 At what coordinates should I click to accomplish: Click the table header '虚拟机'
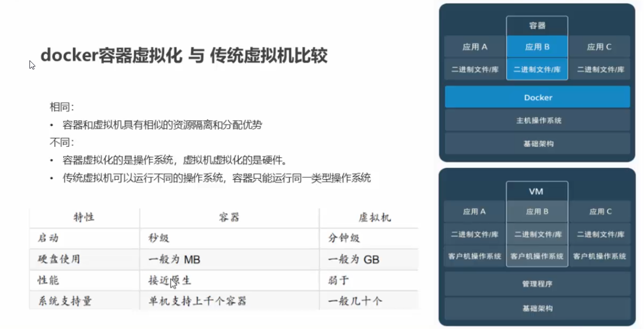375,217
